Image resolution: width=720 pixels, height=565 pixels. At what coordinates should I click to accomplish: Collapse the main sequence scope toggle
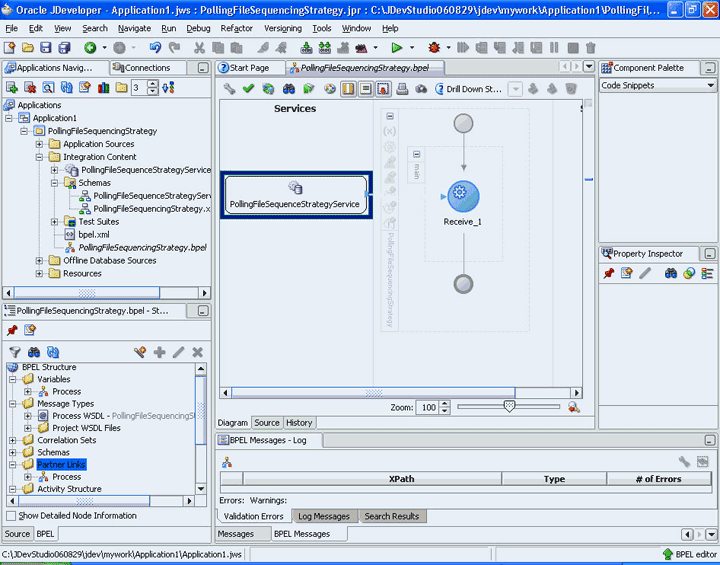(416, 154)
